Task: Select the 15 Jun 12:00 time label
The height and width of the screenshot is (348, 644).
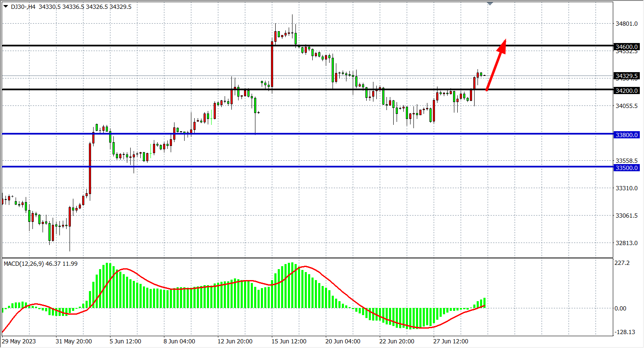Action: point(289,341)
